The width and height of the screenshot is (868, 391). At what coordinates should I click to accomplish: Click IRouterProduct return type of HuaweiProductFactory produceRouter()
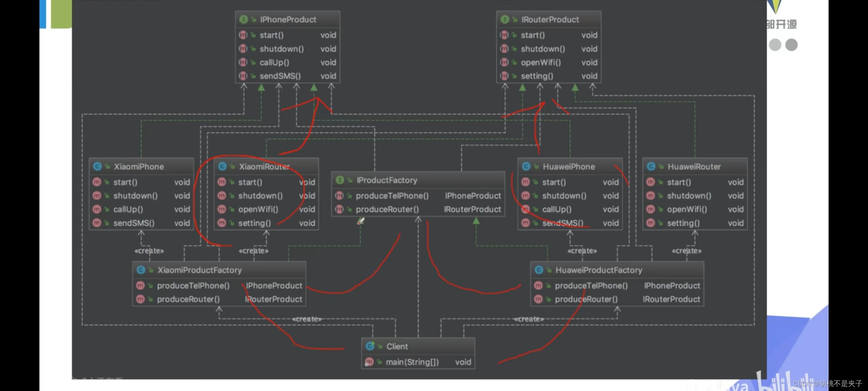671,299
